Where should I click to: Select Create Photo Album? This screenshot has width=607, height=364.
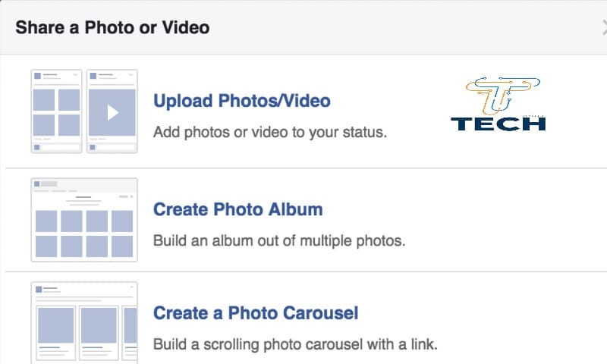point(237,209)
